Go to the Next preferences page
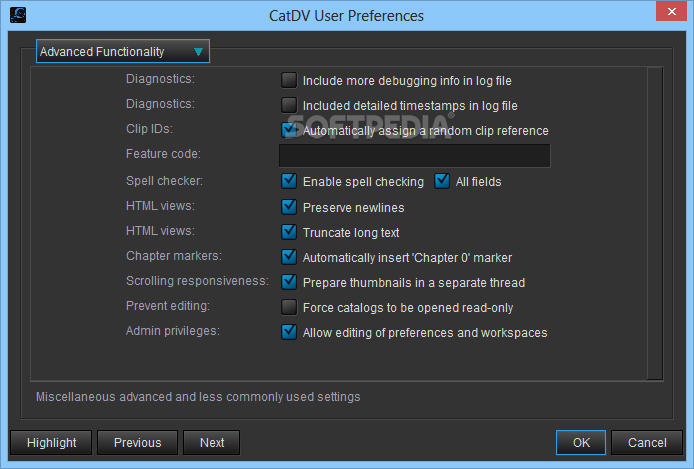Viewport: 694px width, 469px height. (x=212, y=442)
